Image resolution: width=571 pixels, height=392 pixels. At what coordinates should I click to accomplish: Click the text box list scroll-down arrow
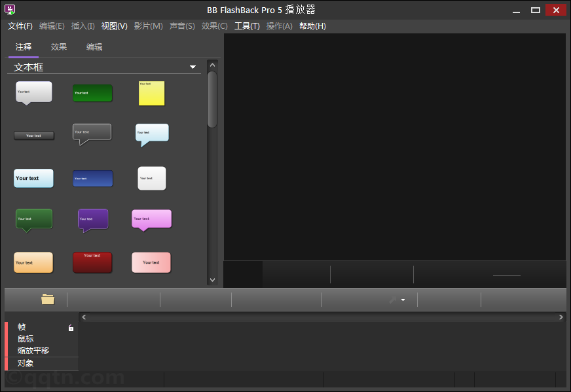click(x=212, y=280)
